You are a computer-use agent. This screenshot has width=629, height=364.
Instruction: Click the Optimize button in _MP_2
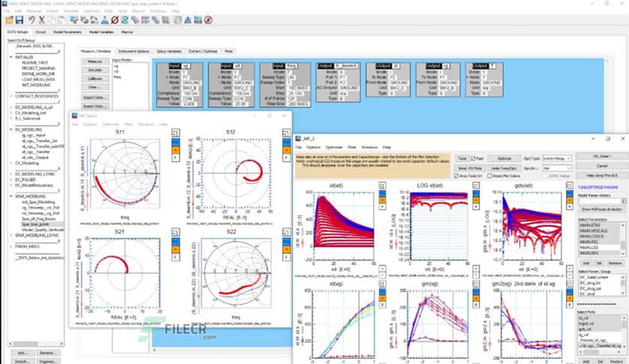click(504, 159)
